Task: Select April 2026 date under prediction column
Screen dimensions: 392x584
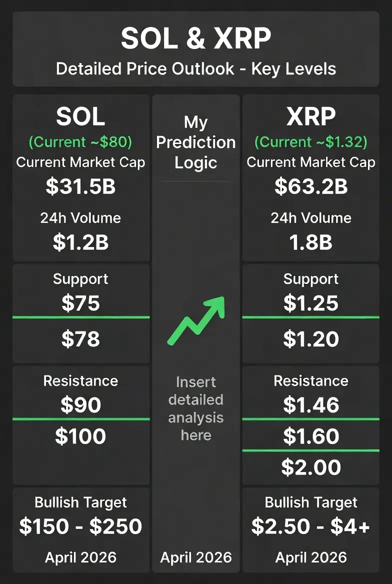Action: coord(195,557)
